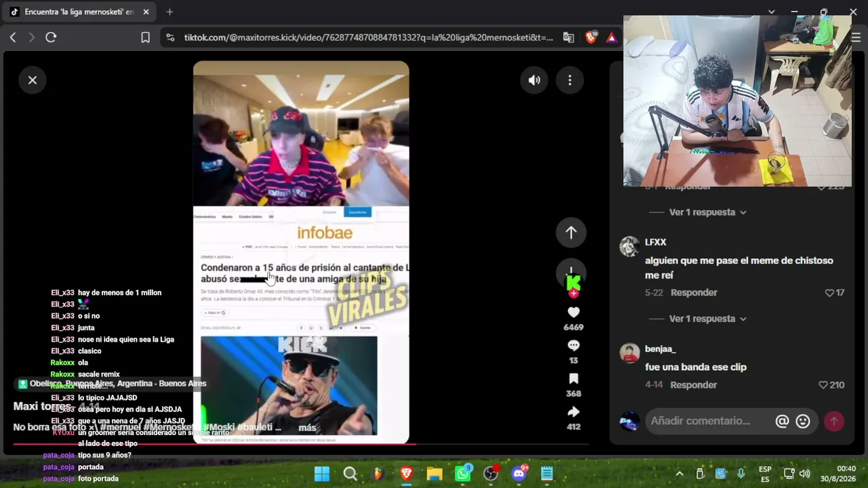868x488 pixels.
Task: Open OBS Studio from the taskbar
Action: [491, 474]
